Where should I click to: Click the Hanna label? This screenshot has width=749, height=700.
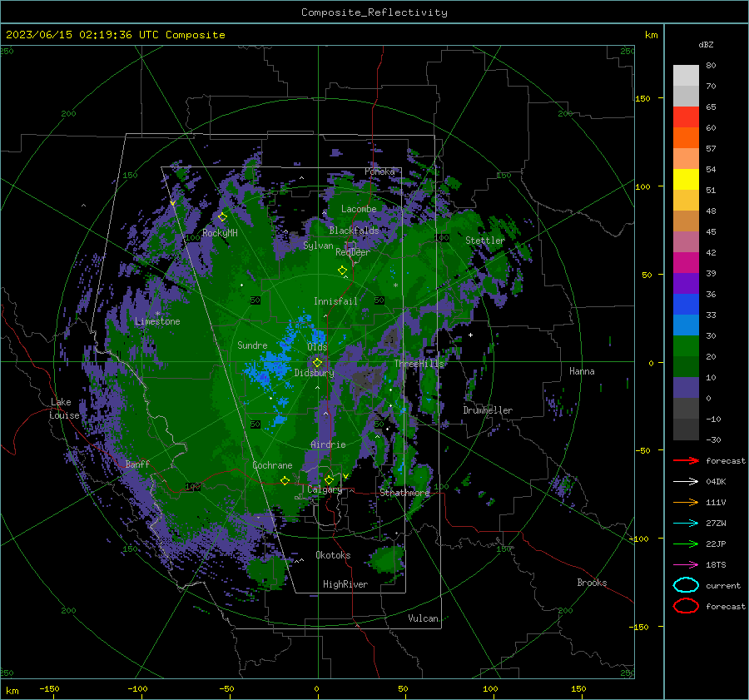tap(582, 370)
